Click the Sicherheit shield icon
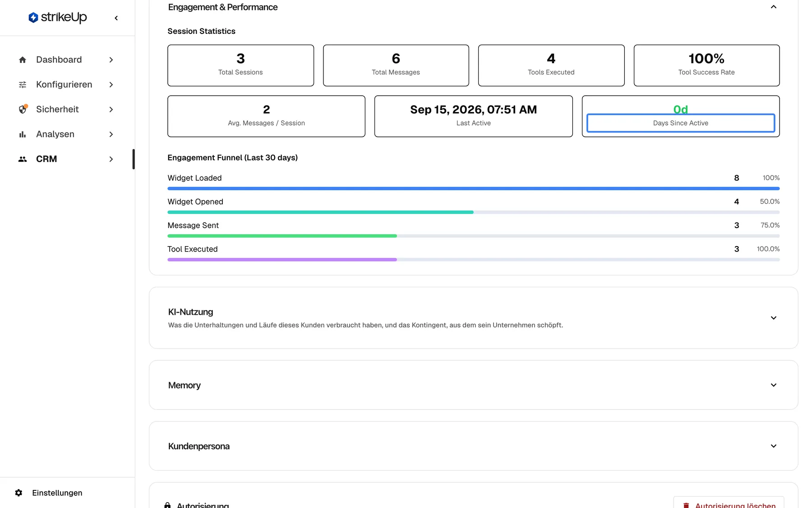Viewport: 812px width, 508px height. (x=23, y=109)
